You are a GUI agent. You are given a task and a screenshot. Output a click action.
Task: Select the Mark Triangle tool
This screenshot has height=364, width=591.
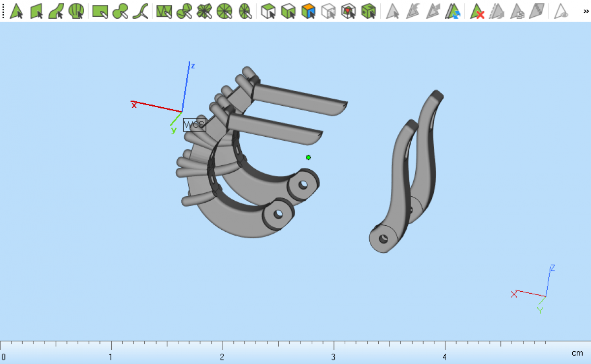tap(17, 10)
